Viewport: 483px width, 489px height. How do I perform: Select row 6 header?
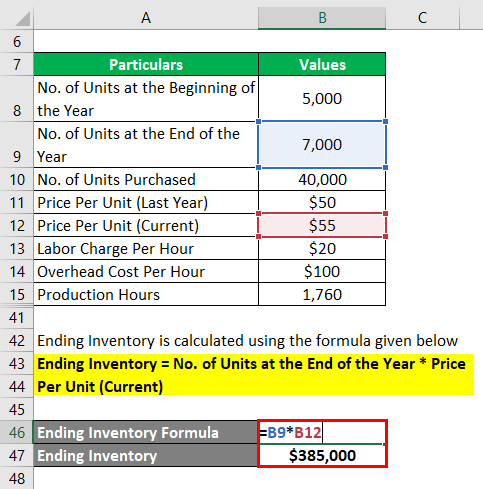17,42
